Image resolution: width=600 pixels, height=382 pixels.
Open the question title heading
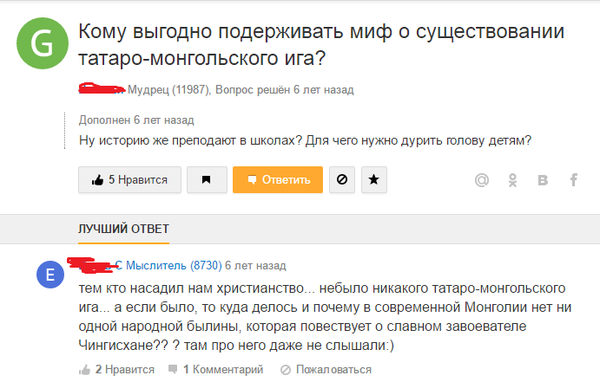(x=321, y=44)
